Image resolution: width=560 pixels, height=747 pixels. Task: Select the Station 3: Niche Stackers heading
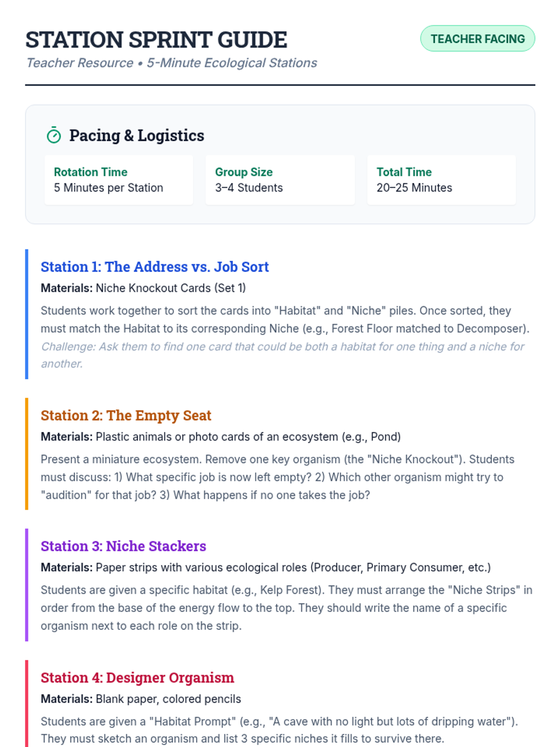123,546
